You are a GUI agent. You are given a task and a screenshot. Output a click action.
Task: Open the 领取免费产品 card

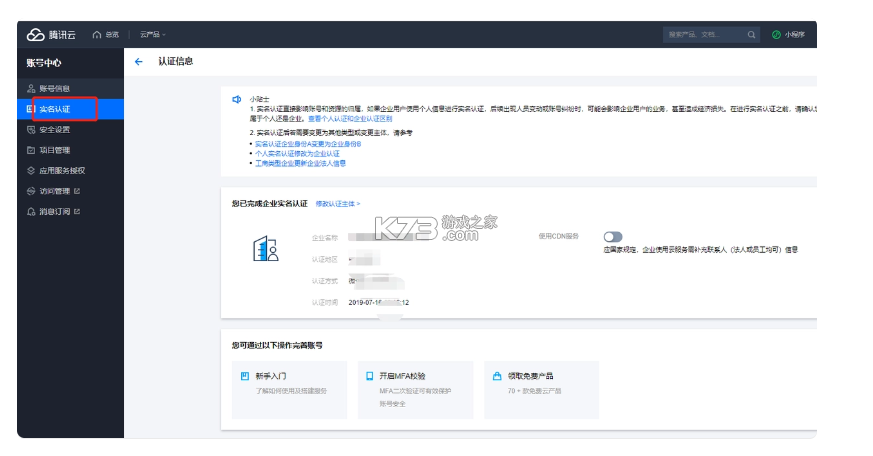542,390
